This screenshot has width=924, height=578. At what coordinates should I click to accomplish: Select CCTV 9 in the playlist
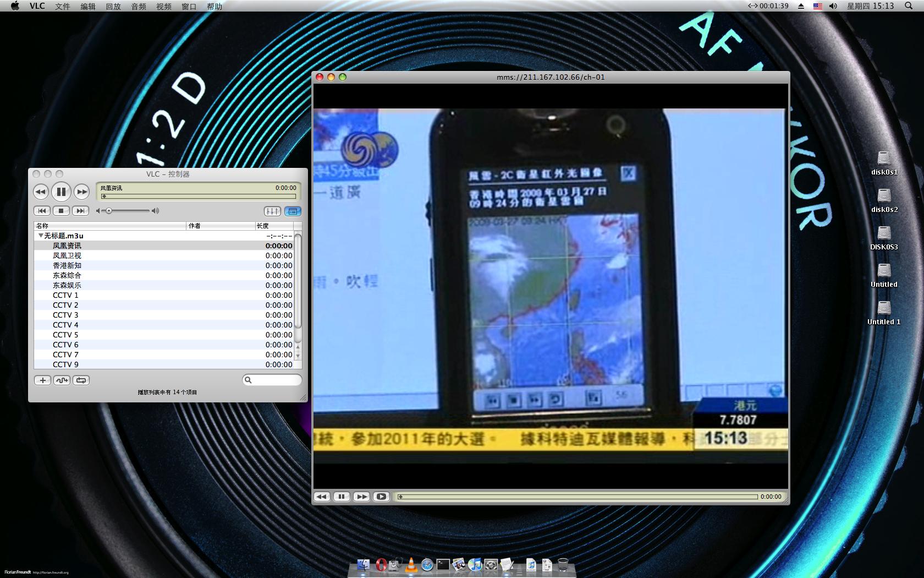164,364
